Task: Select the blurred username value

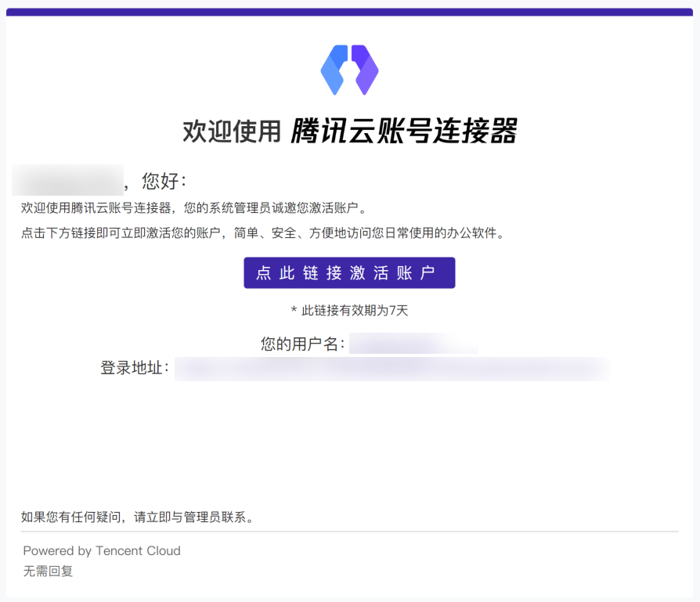Action: click(413, 343)
